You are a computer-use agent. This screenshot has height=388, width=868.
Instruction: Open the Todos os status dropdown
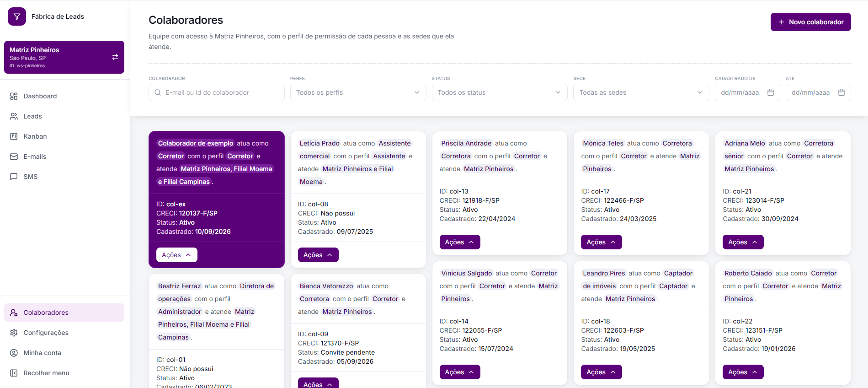500,92
